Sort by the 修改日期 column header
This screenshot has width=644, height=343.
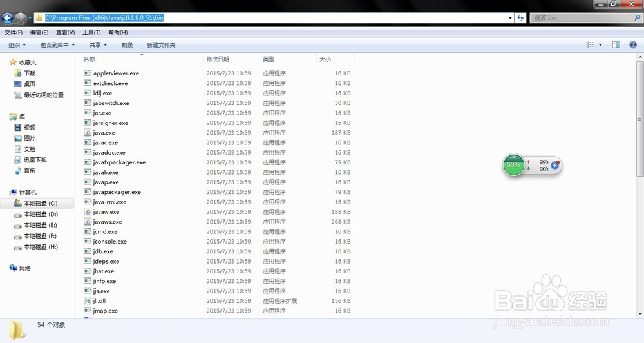click(x=232, y=59)
